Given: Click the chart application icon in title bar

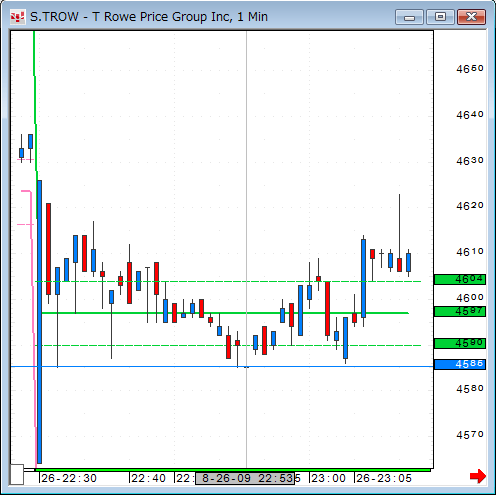Looking at the screenshot, I should 17,16.
